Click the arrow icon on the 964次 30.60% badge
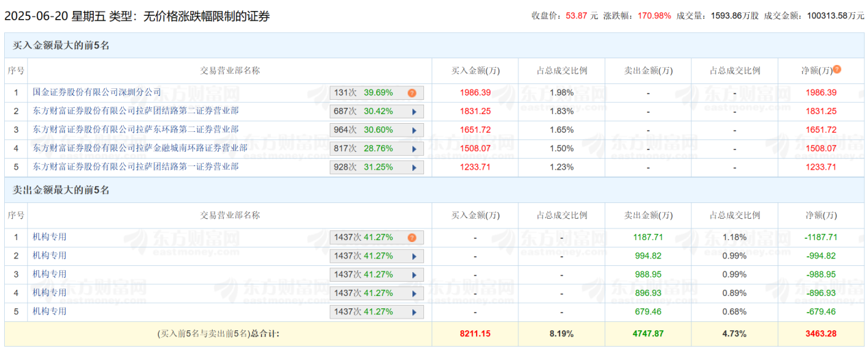The width and height of the screenshot is (868, 348). tap(413, 130)
